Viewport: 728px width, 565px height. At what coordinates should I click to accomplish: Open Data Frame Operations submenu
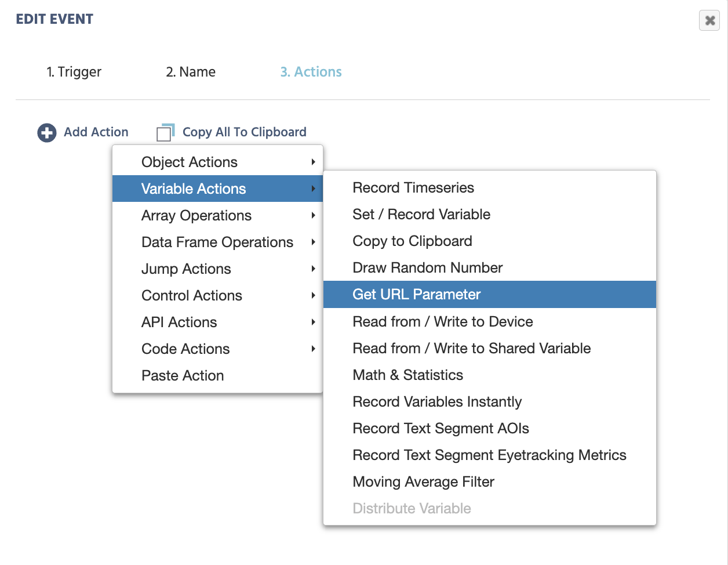click(x=217, y=242)
